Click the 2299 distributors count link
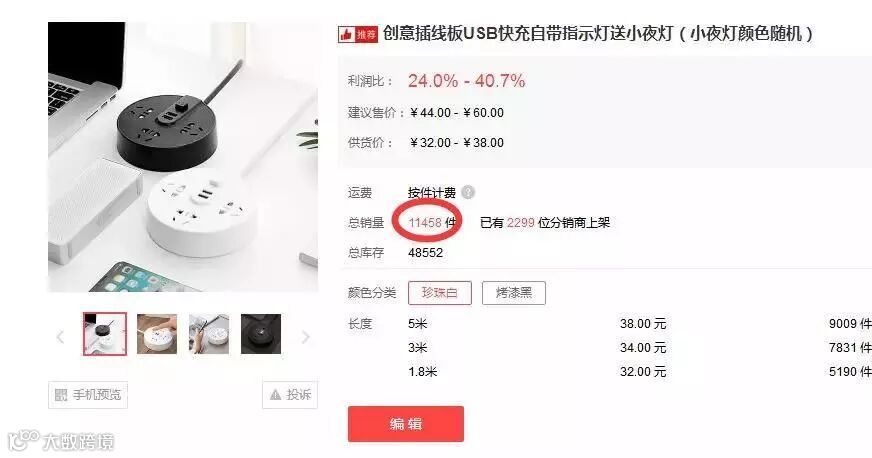 [521, 223]
